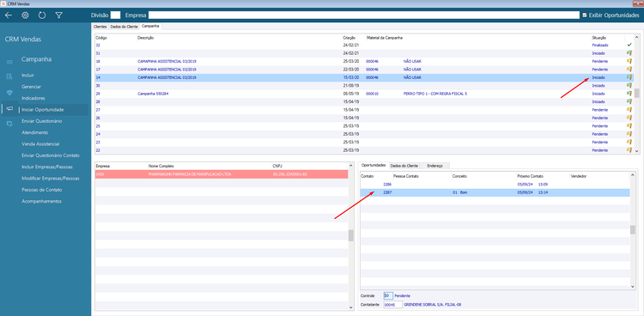Image resolution: width=644 pixels, height=316 pixels.
Task: Click the campaign list scroll-down arrow
Action: pyautogui.click(x=637, y=151)
